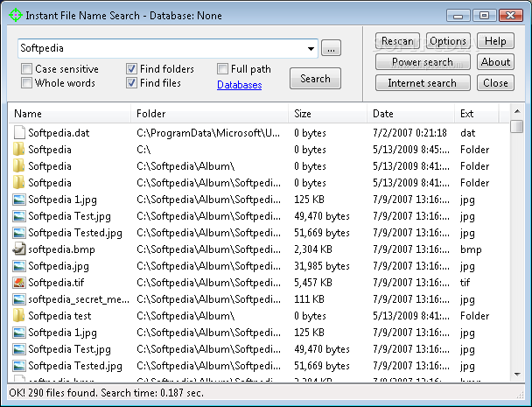Select the Softpedia.dat file name

coord(59,133)
